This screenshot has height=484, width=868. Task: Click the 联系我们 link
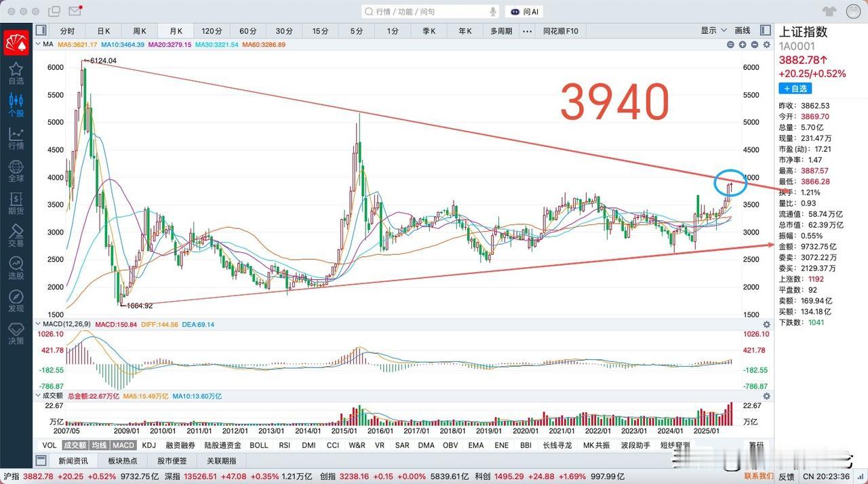pos(758,477)
